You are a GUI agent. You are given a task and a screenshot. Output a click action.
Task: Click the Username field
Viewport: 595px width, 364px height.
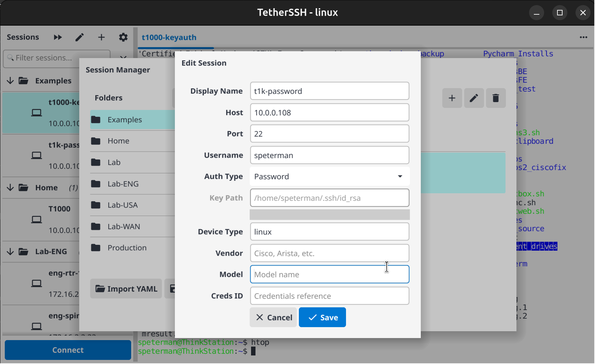point(330,155)
